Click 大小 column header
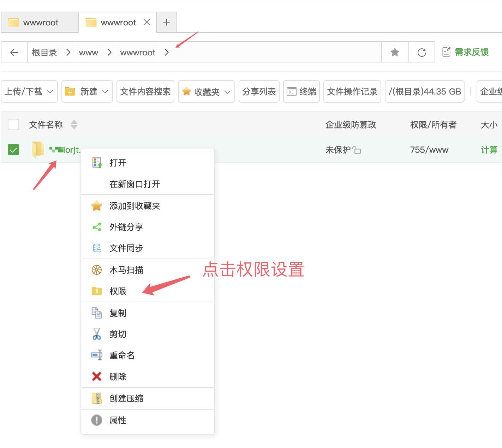The height and width of the screenshot is (448, 502). pyautogui.click(x=489, y=125)
